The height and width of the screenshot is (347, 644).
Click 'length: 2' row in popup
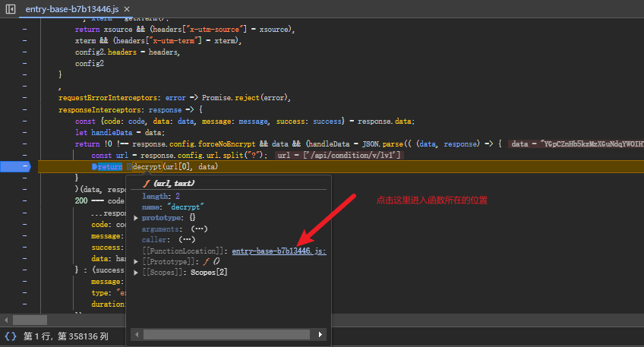click(160, 197)
